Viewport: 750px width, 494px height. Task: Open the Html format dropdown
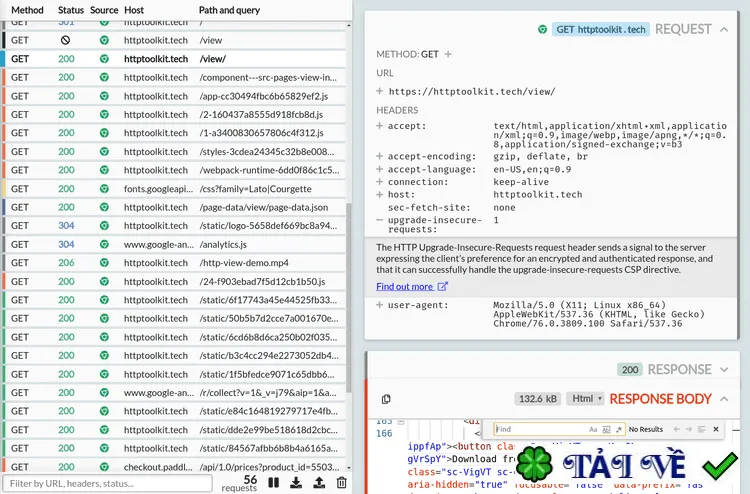click(585, 398)
